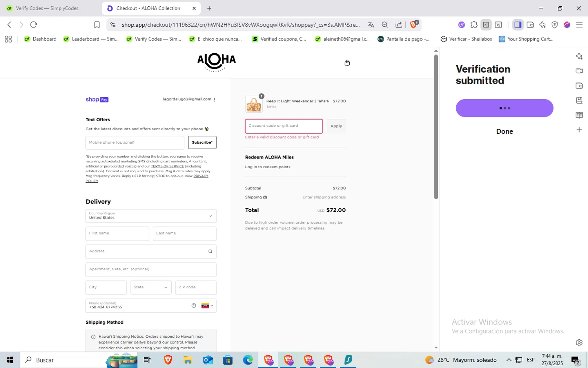The height and width of the screenshot is (368, 588).
Task: Click the City input field
Action: [106, 287]
